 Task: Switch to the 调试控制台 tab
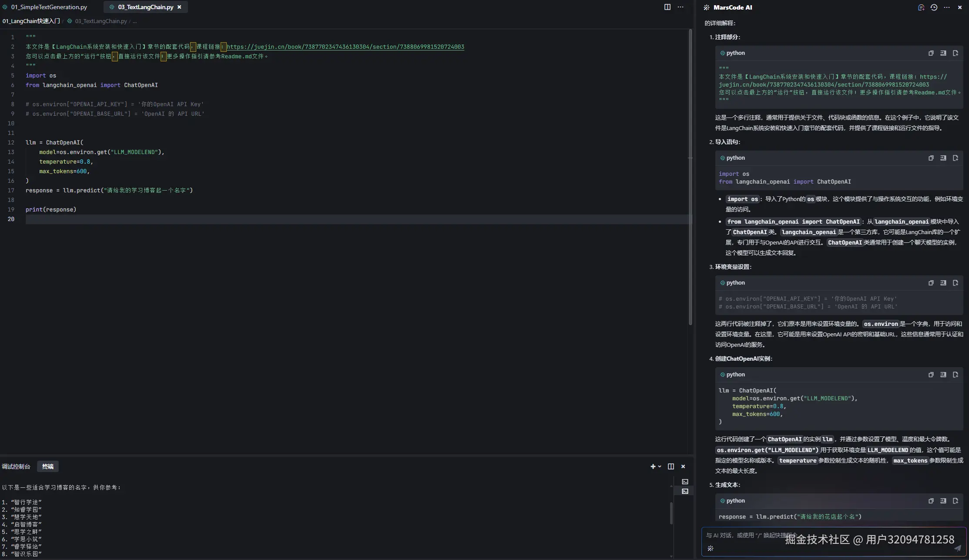click(16, 466)
